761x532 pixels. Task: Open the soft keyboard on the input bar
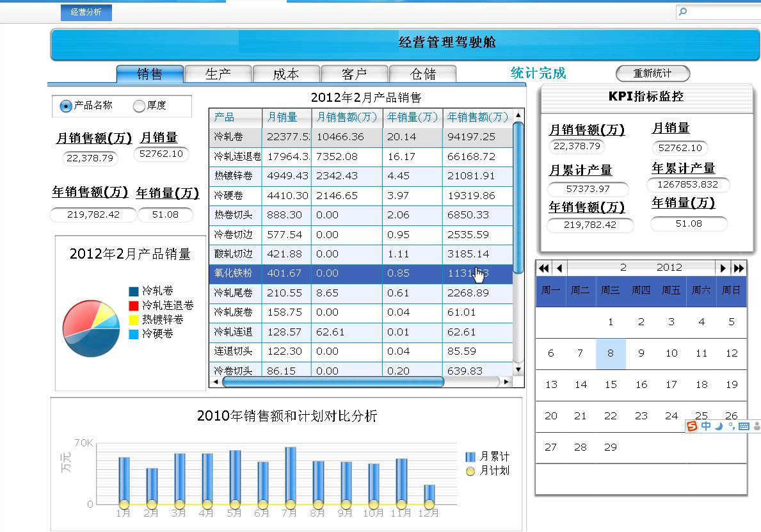coord(744,426)
